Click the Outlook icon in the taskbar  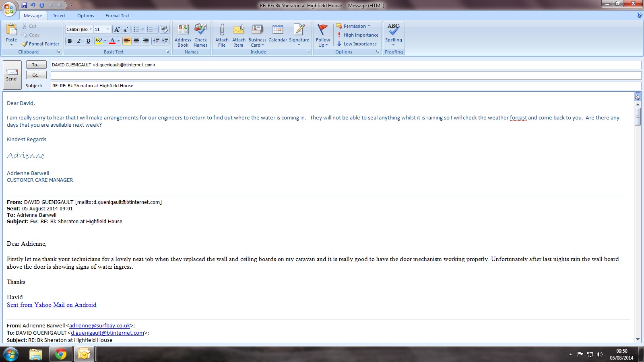point(84,354)
